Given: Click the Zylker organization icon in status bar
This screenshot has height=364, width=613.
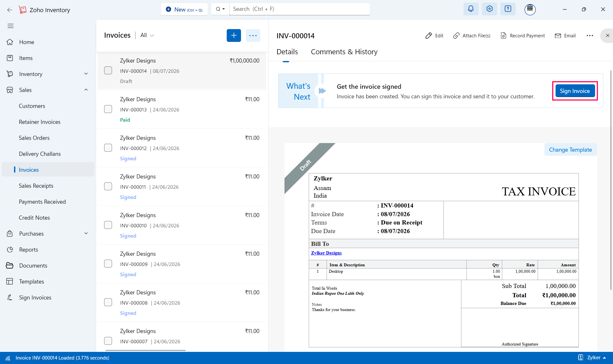Looking at the screenshot, I should tap(581, 358).
